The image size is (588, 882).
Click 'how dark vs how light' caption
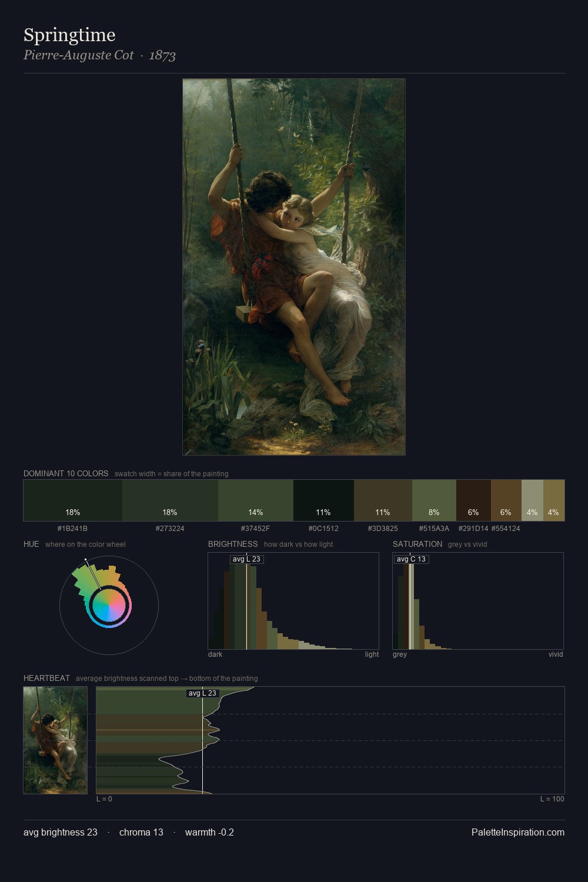pos(299,544)
